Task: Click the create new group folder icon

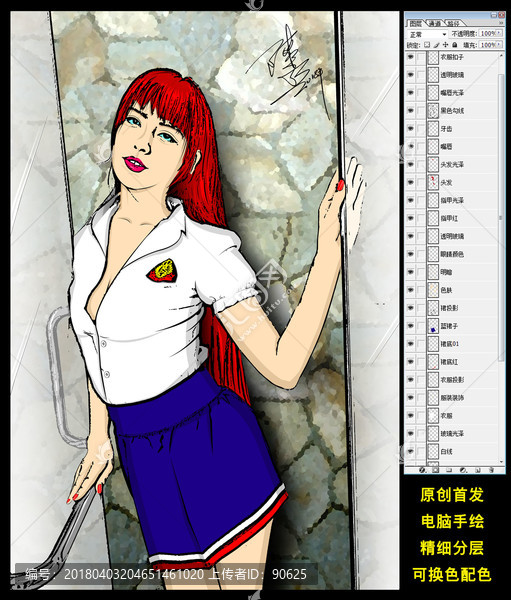Action: (x=449, y=469)
